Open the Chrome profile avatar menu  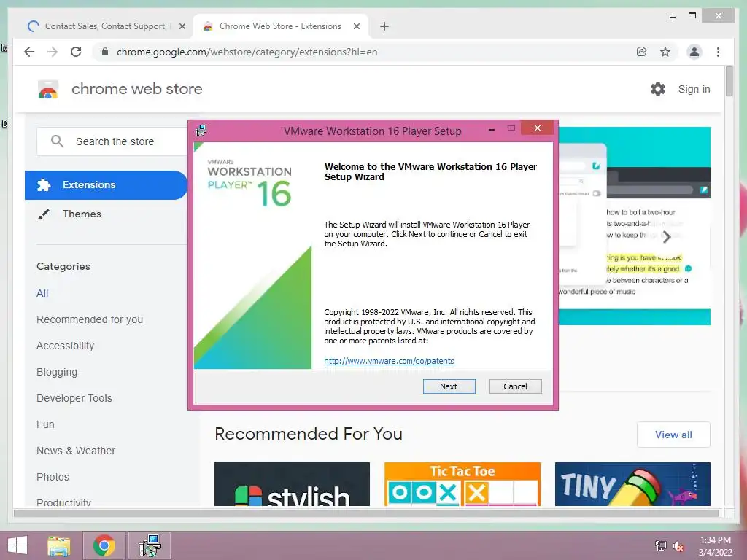point(694,52)
